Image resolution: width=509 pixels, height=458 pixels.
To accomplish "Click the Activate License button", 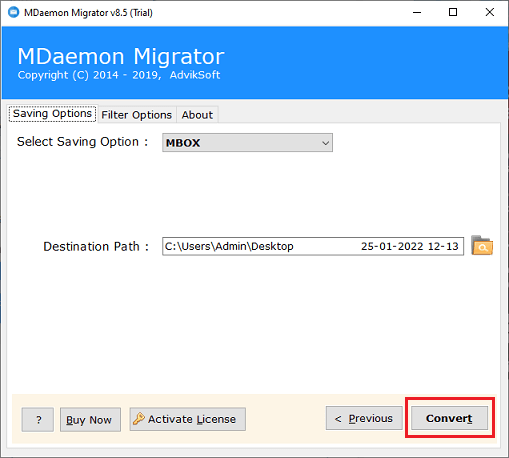I will coord(188,419).
